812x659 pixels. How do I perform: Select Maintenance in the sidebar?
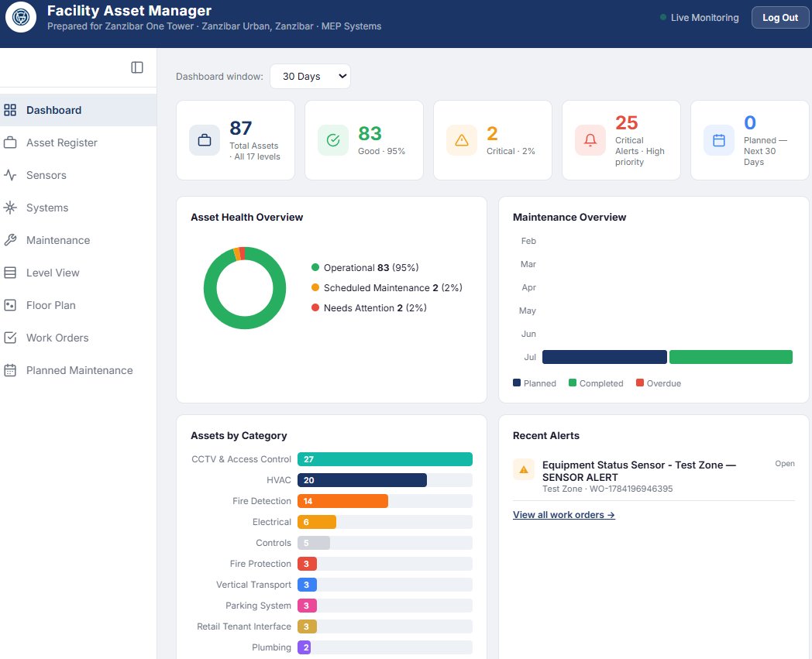78,240
